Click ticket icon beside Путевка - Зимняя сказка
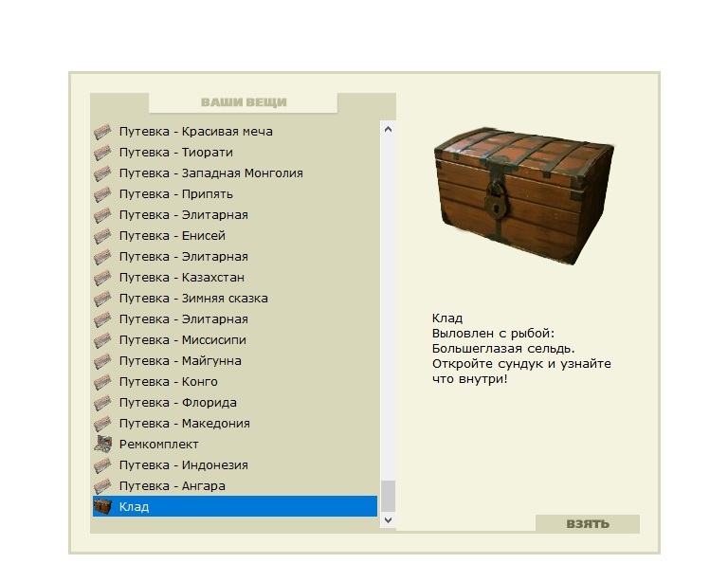The width and height of the screenshot is (728, 582). coord(102,299)
